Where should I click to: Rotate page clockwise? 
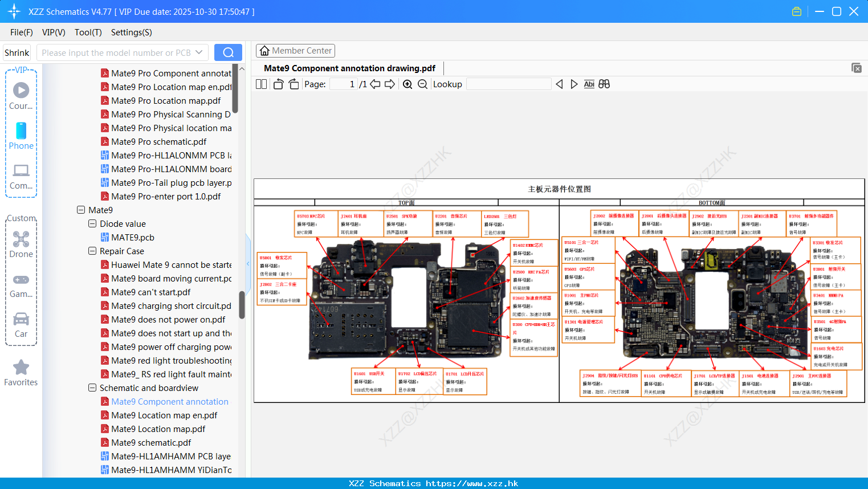click(x=294, y=84)
